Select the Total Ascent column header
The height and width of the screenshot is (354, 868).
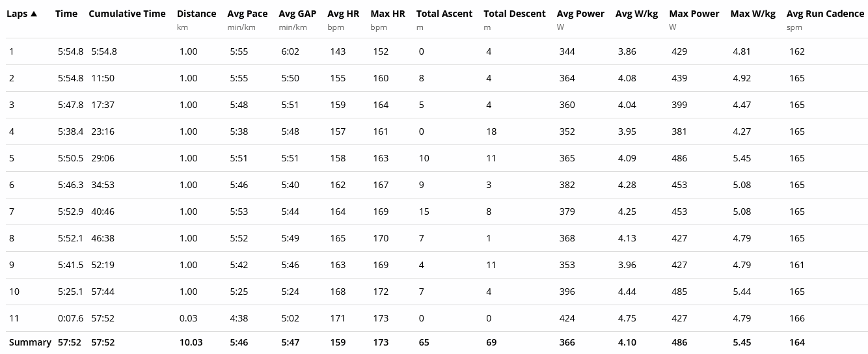pos(444,14)
